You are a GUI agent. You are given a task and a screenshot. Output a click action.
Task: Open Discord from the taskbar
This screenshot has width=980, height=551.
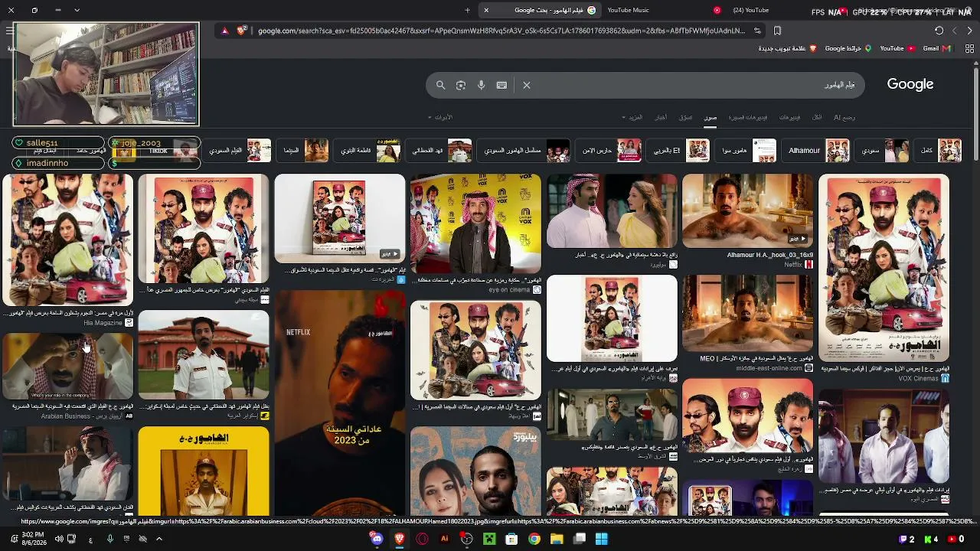coord(377,539)
